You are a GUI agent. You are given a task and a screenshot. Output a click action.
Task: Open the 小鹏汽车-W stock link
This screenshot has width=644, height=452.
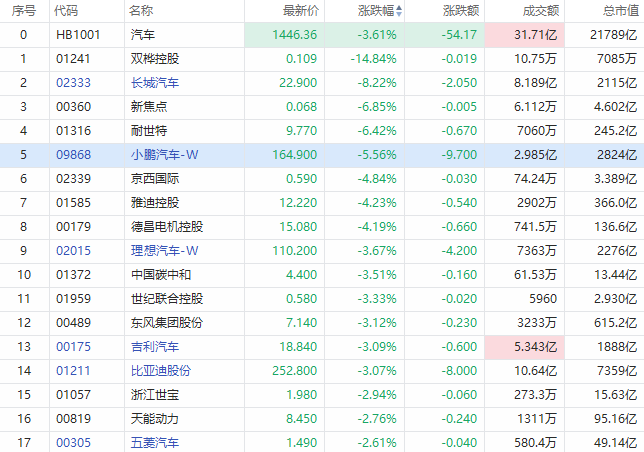(164, 155)
